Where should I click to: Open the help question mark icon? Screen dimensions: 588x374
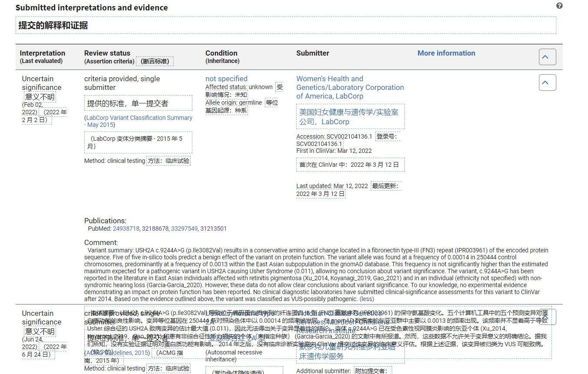click(559, 6)
